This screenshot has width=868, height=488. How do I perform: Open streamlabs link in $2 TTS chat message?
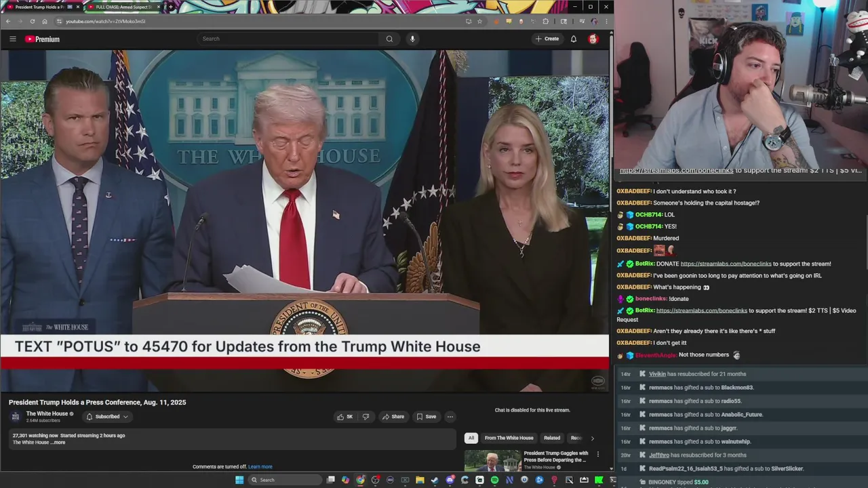tap(702, 310)
